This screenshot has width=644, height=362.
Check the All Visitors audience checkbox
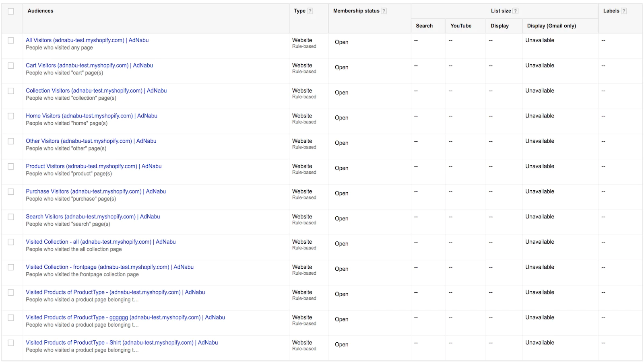coord(11,41)
